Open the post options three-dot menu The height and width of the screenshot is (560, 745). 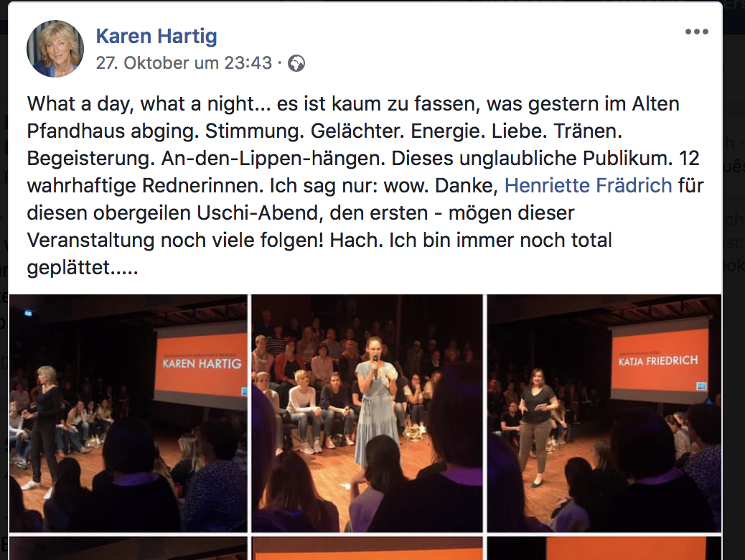(x=696, y=32)
